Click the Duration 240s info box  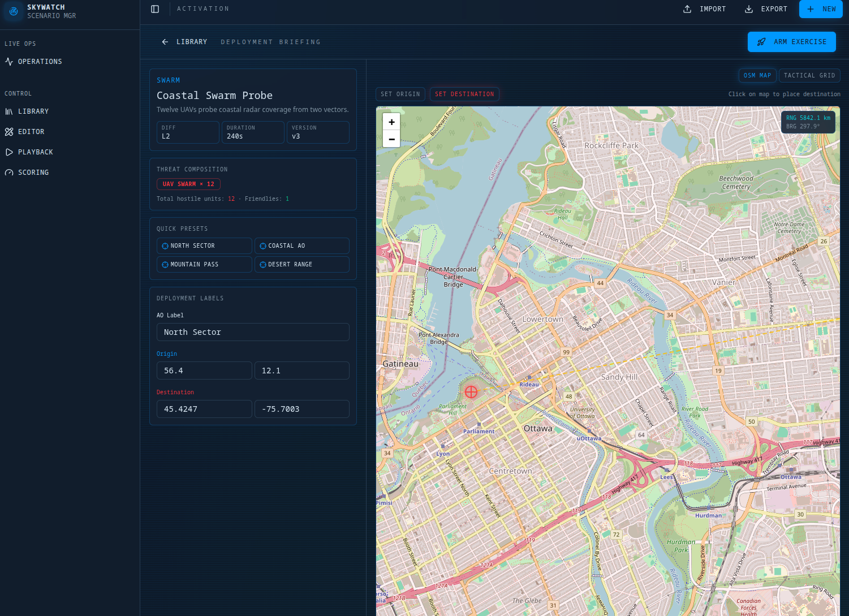[x=253, y=132]
